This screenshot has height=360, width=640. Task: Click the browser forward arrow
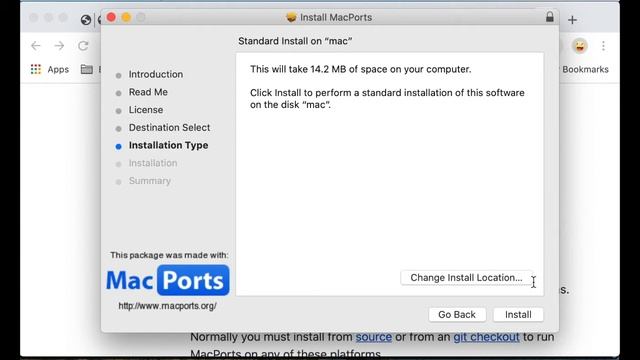pos(60,46)
